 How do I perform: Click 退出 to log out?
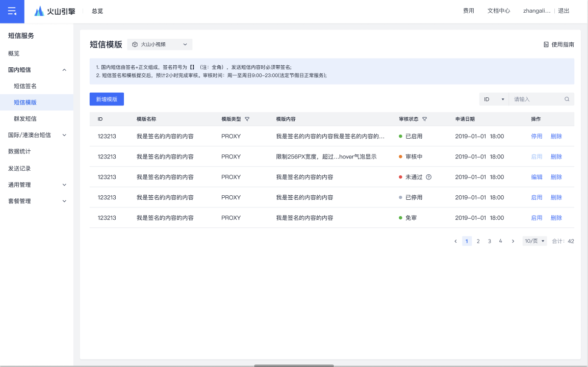(x=564, y=11)
